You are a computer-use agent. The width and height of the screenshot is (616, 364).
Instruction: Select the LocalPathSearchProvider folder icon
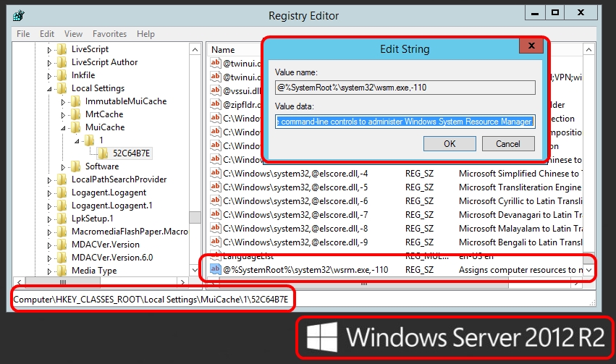pyautogui.click(x=62, y=179)
